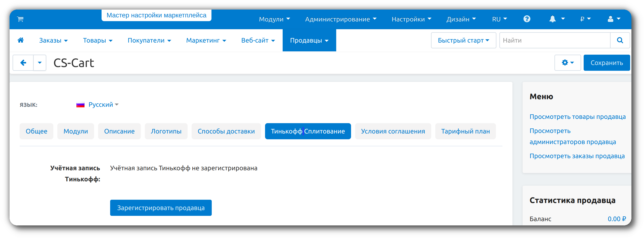Open the help question mark icon
The image size is (644, 238).
point(527,19)
